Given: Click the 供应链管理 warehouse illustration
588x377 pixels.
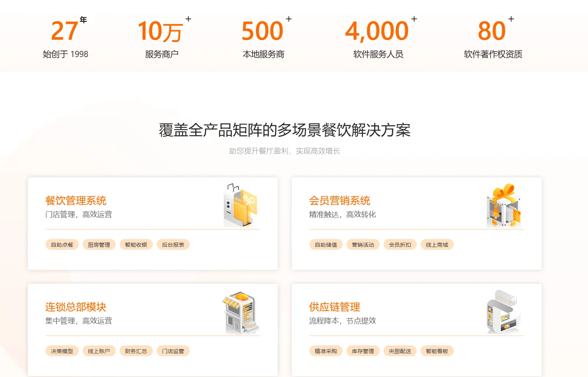Looking at the screenshot, I should [504, 312].
